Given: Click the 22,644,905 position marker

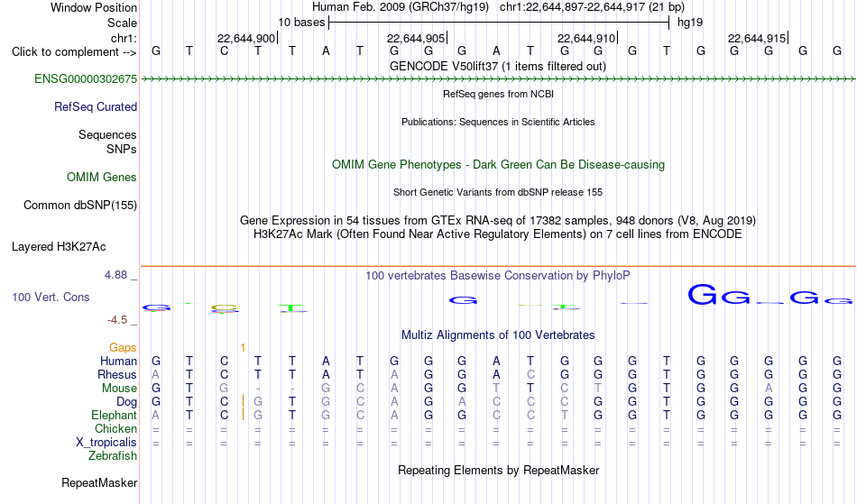Looking at the screenshot, I should [x=416, y=38].
